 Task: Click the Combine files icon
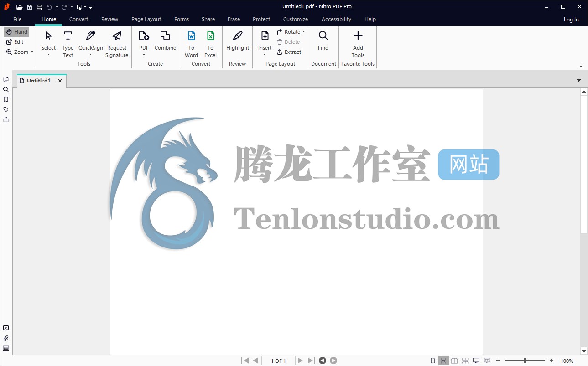pyautogui.click(x=165, y=36)
